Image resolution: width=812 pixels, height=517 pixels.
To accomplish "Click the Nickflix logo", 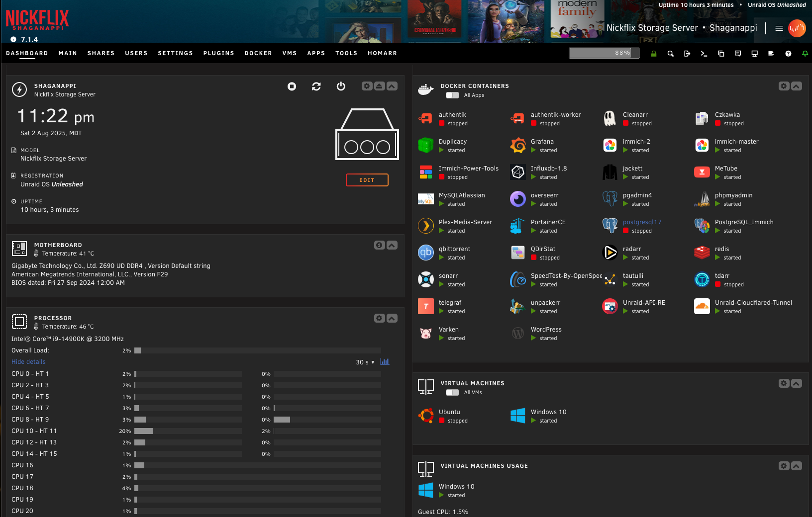I will [x=37, y=20].
